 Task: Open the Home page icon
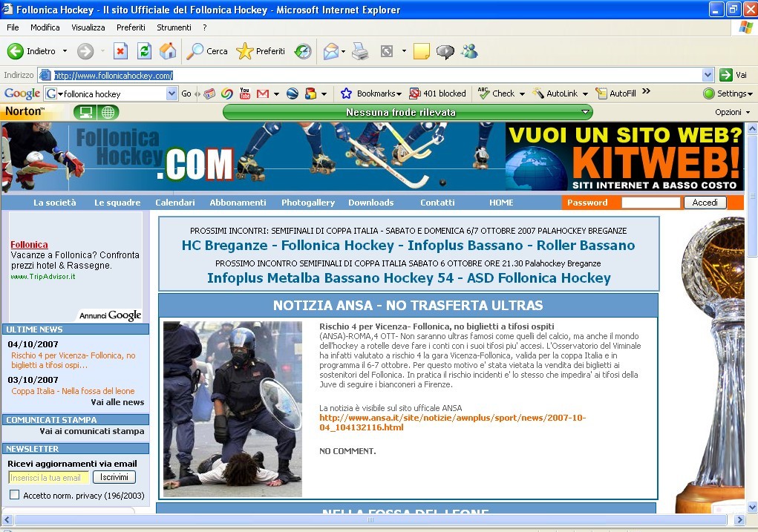tap(168, 50)
